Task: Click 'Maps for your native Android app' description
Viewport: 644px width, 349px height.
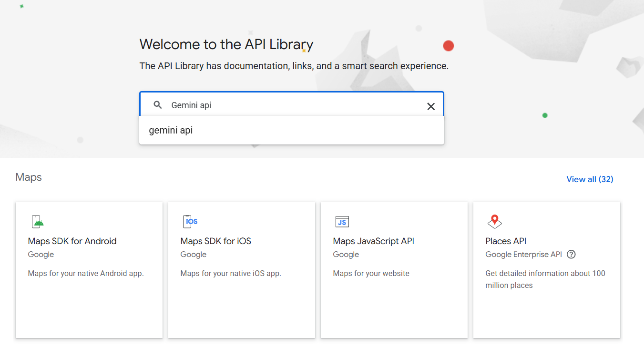Action: click(x=86, y=274)
